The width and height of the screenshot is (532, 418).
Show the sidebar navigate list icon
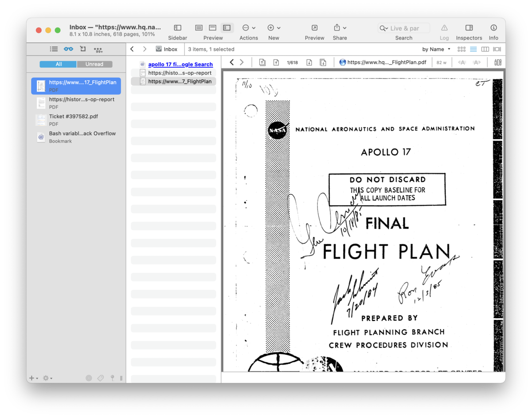(x=54, y=49)
